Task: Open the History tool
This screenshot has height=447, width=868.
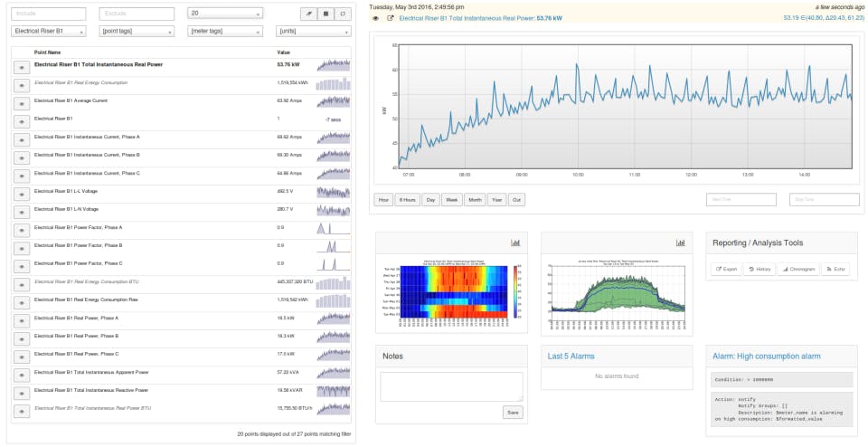Action: 759,270
